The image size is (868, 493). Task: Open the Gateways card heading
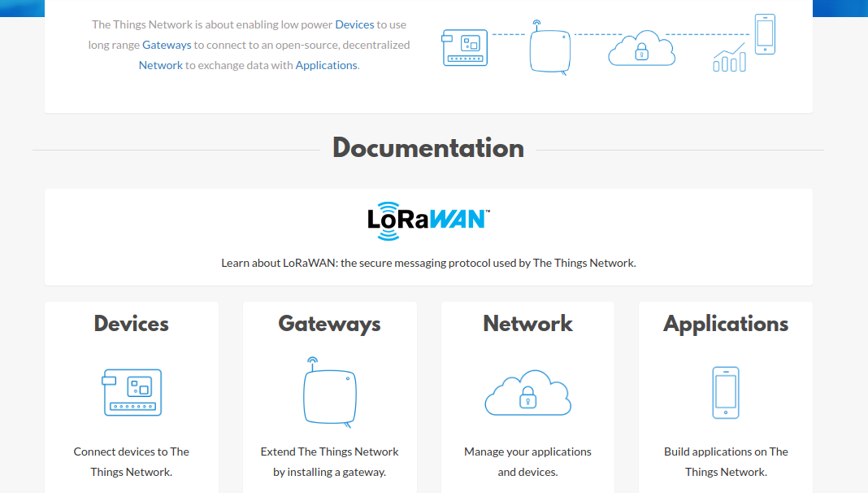[x=329, y=325]
